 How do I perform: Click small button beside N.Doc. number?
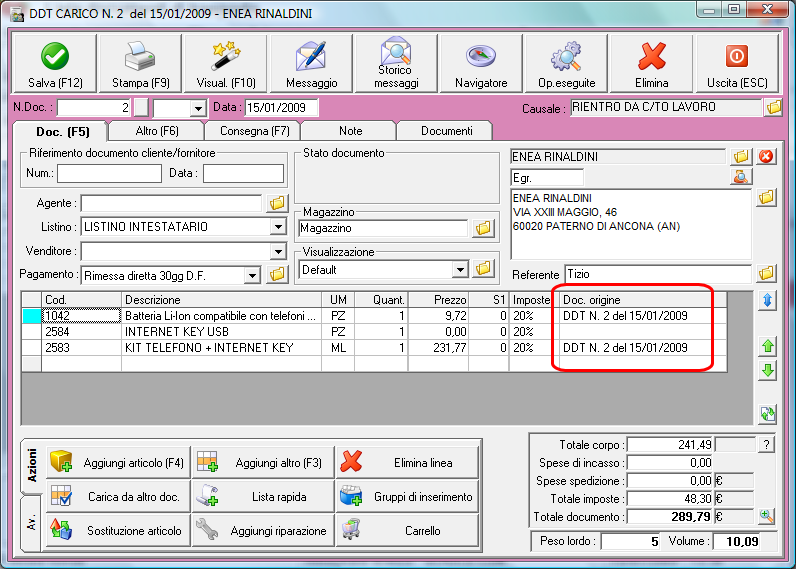(141, 108)
